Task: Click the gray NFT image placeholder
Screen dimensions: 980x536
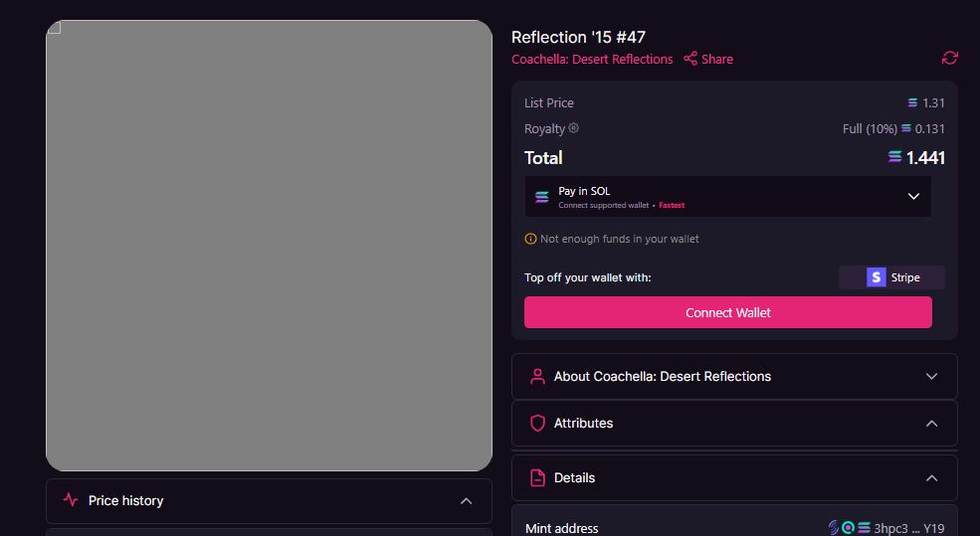Action: pyautogui.click(x=269, y=246)
